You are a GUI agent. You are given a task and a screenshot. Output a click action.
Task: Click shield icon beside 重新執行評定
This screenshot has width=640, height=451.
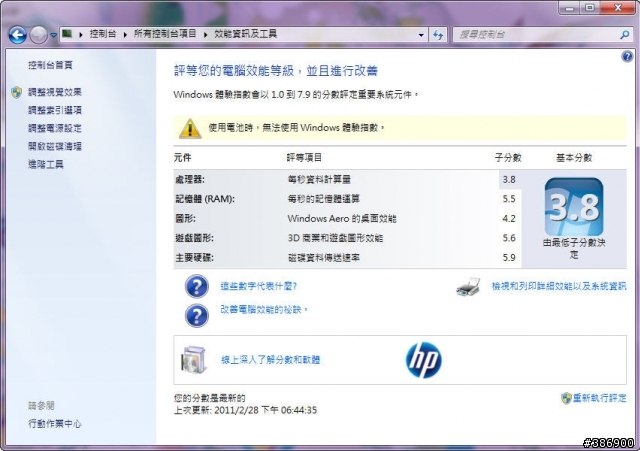(566, 398)
